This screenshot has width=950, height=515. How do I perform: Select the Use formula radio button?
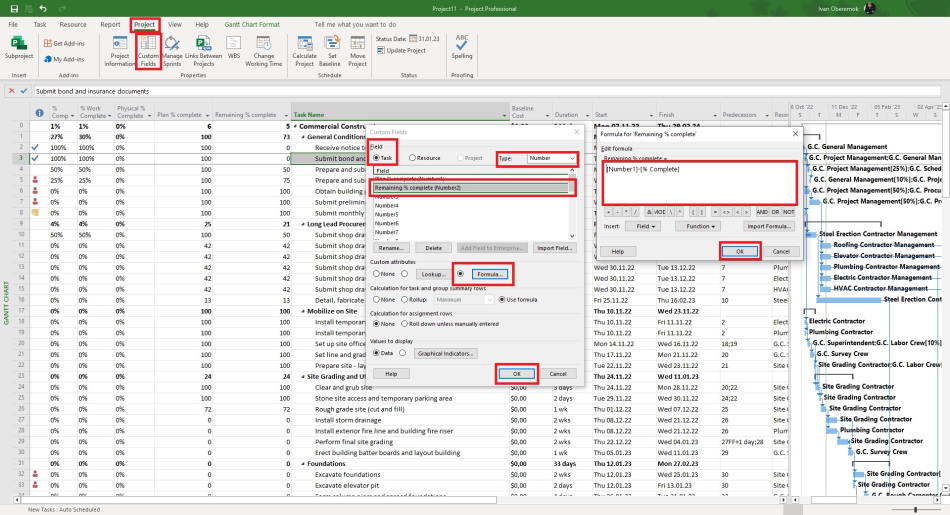[x=502, y=299]
